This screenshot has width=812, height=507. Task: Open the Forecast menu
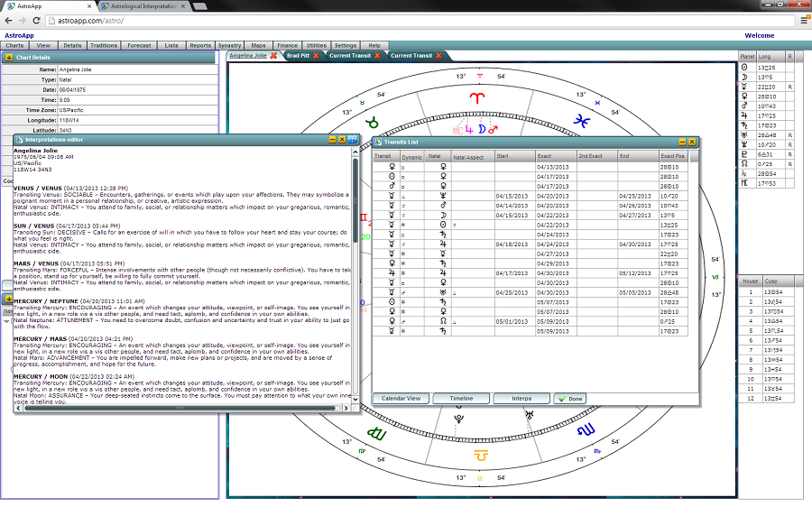pos(139,45)
